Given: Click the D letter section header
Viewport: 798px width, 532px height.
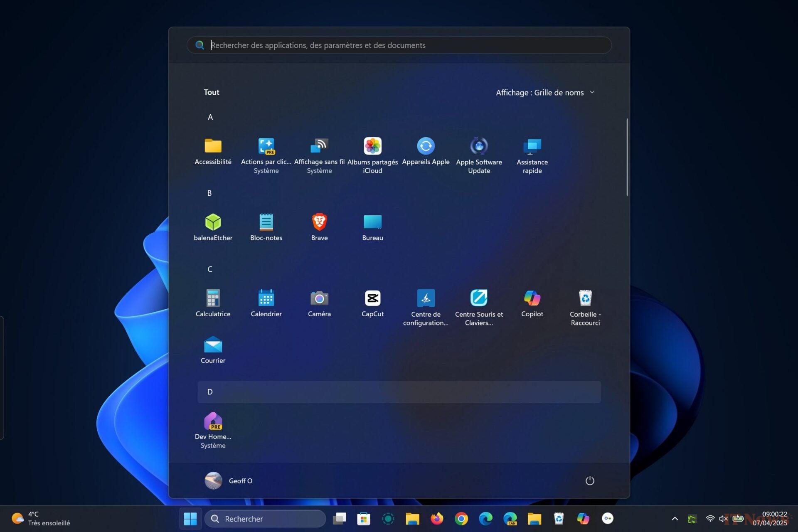Looking at the screenshot, I should [x=210, y=392].
